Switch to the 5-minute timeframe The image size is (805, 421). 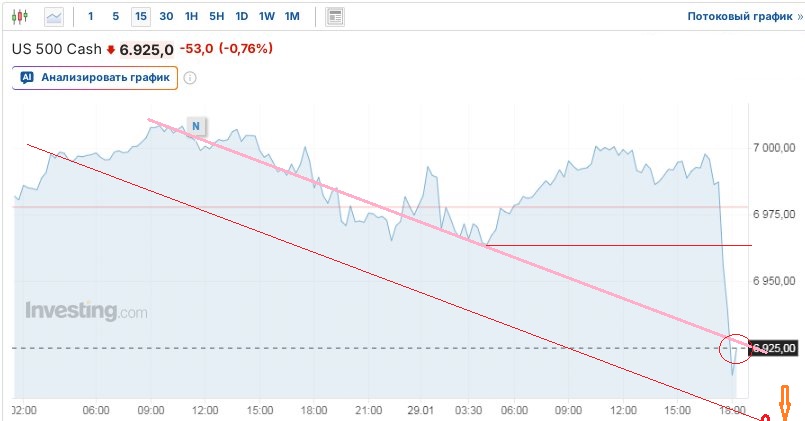[115, 17]
